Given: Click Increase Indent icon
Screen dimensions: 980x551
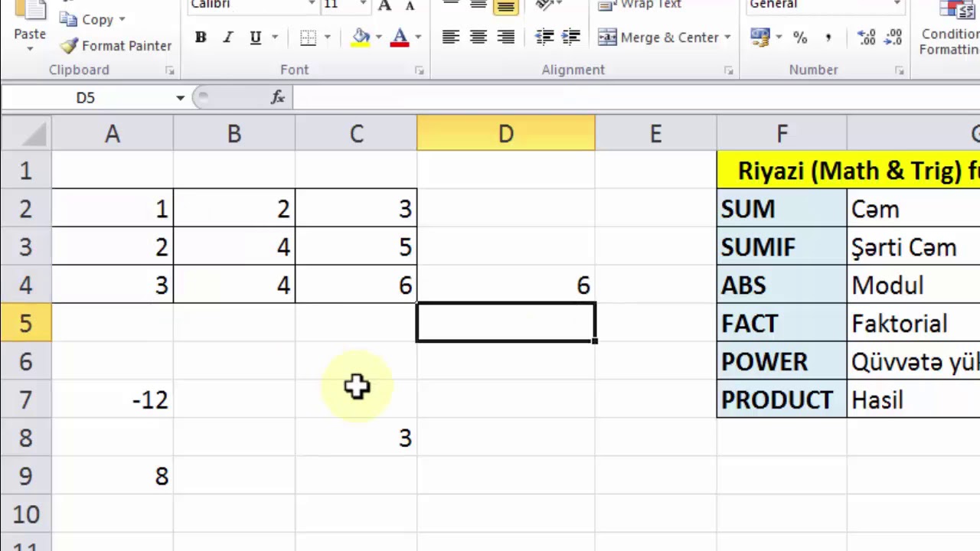Looking at the screenshot, I should 570,37.
